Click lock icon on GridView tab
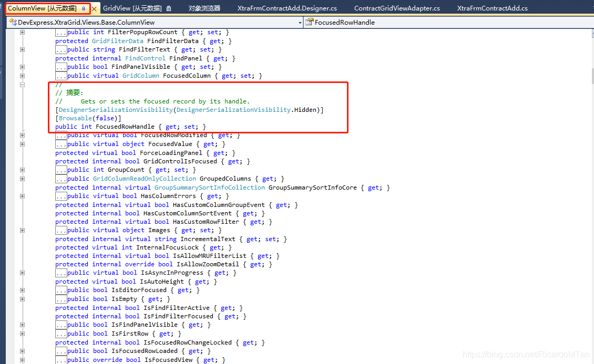 [x=169, y=8]
